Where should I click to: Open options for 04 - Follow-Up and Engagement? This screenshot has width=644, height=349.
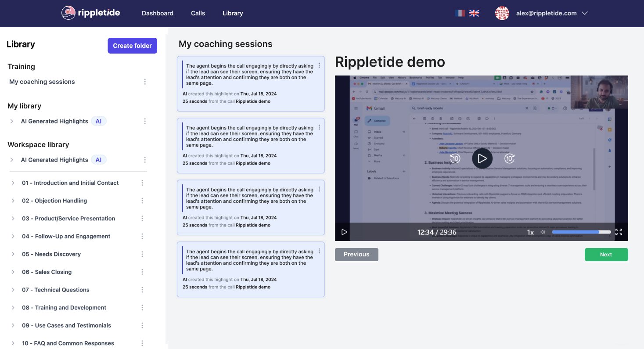142,236
